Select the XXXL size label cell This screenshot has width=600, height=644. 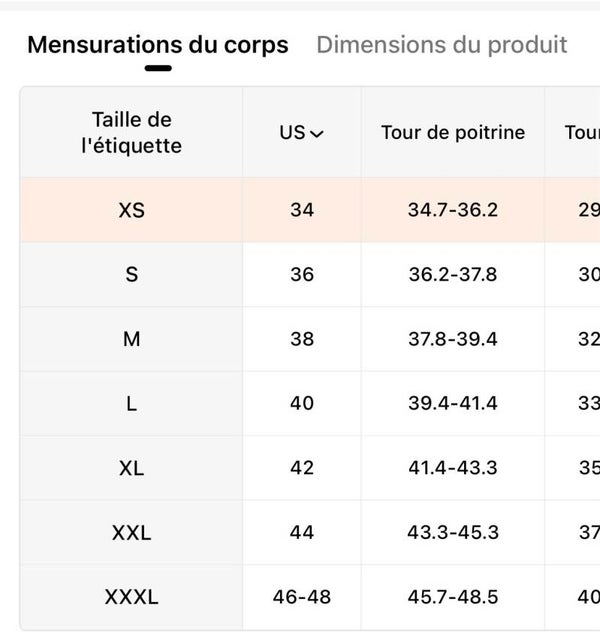131,597
